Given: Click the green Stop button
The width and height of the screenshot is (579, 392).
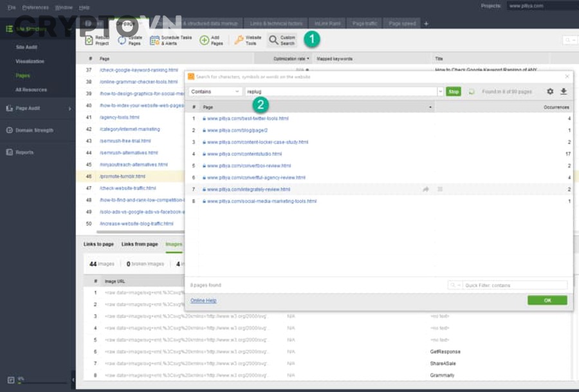Looking at the screenshot, I should pos(454,91).
